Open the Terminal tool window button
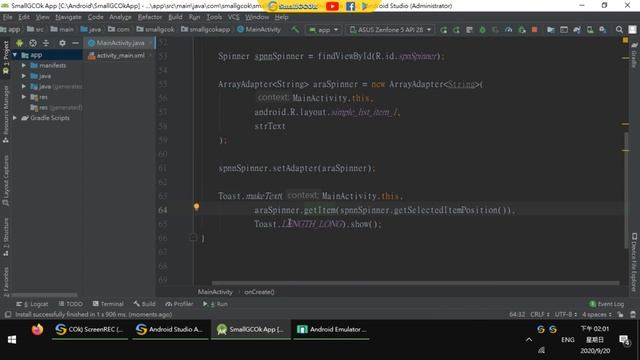The image size is (640, 360). point(108,304)
